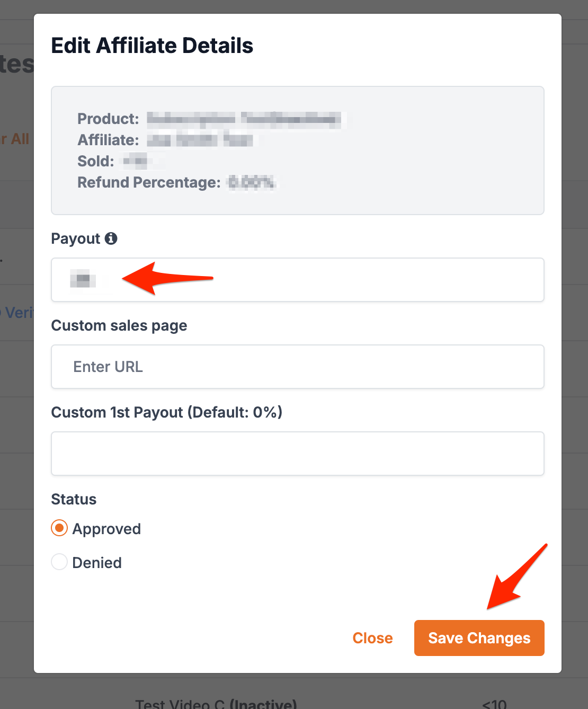Select the Approved status radio button

(x=59, y=528)
